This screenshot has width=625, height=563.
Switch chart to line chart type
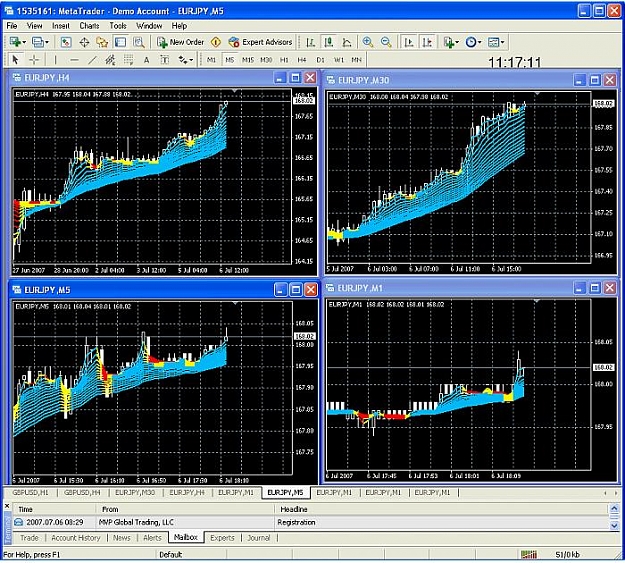347,42
